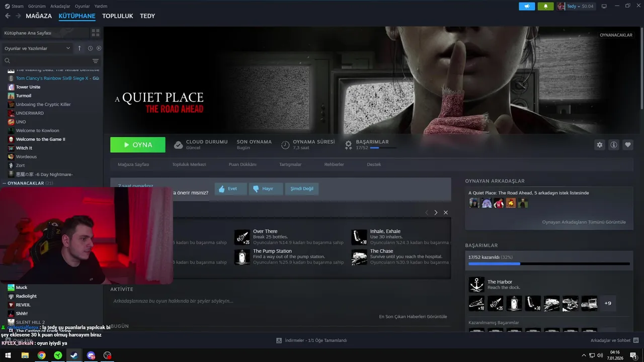This screenshot has height=362, width=644.
Task: Open the game settings gear icon
Action: point(599,145)
